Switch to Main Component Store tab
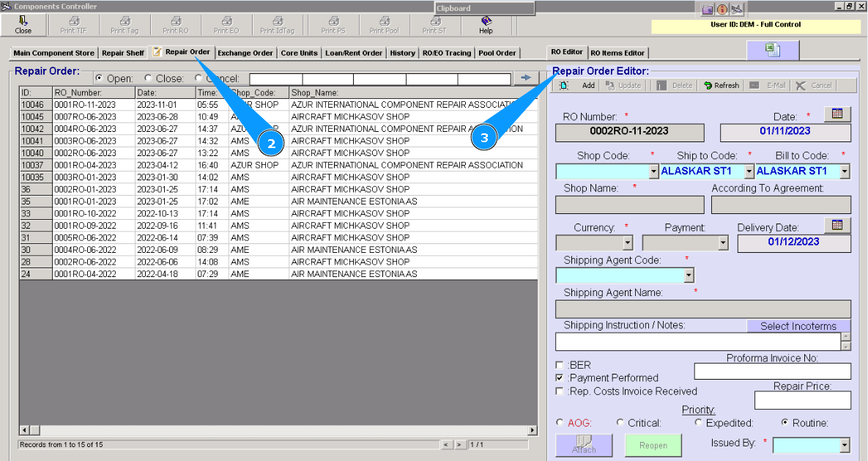The width and height of the screenshot is (868, 461). pos(53,54)
